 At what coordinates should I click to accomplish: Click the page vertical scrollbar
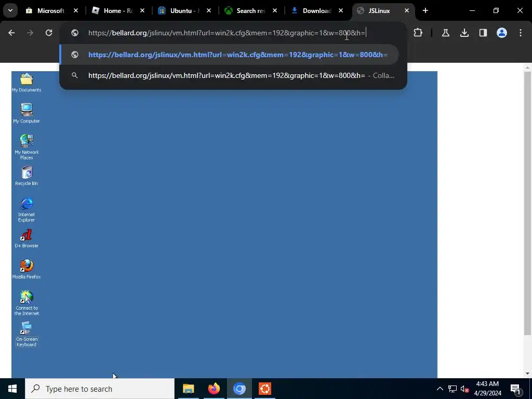(x=527, y=204)
